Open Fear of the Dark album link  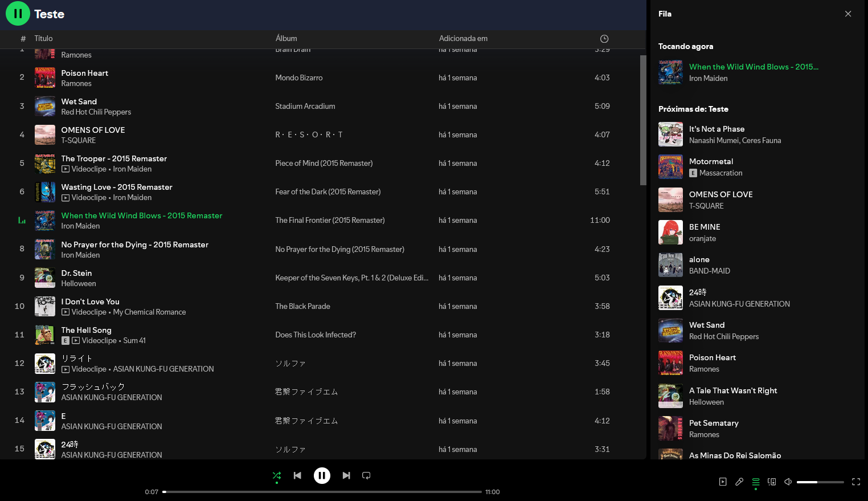click(x=328, y=192)
